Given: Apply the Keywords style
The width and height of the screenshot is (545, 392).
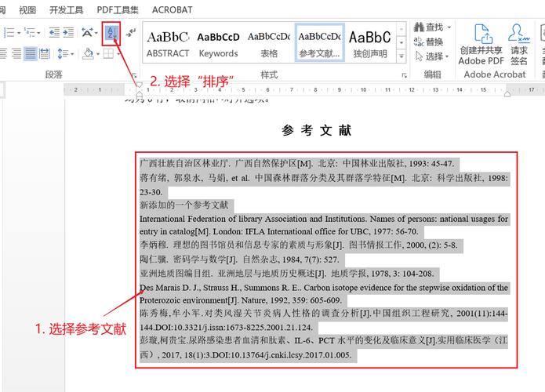Looking at the screenshot, I should 218,43.
